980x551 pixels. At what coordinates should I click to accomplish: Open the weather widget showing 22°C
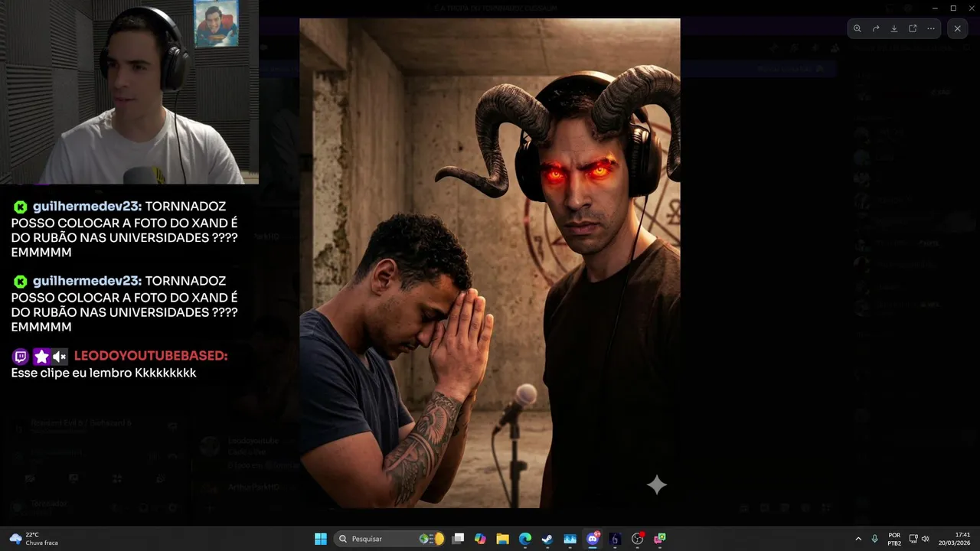tap(34, 539)
